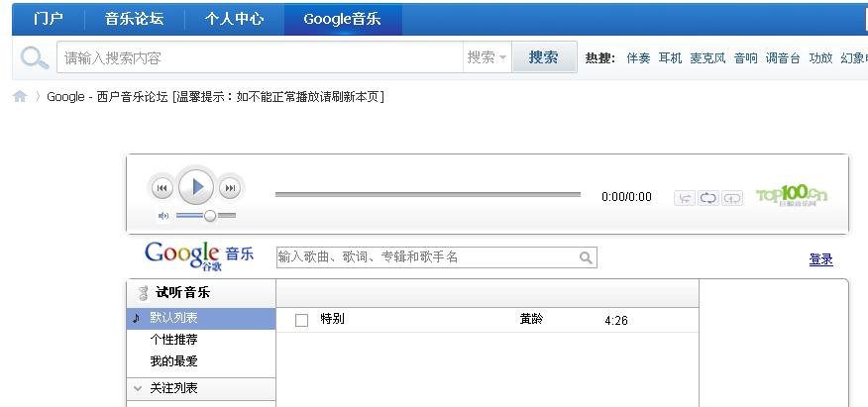Open hot search link 功放
Image resolution: width=868 pixels, height=407 pixels.
pos(821,58)
